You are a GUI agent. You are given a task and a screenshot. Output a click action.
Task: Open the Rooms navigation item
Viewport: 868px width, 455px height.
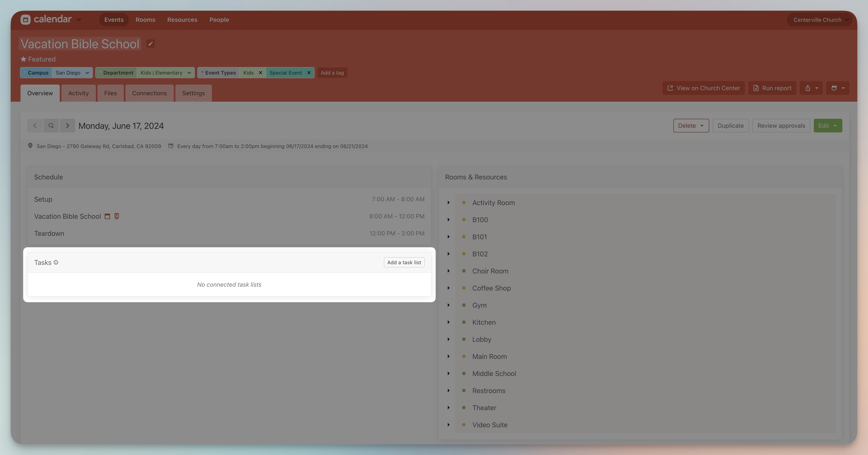click(x=145, y=20)
